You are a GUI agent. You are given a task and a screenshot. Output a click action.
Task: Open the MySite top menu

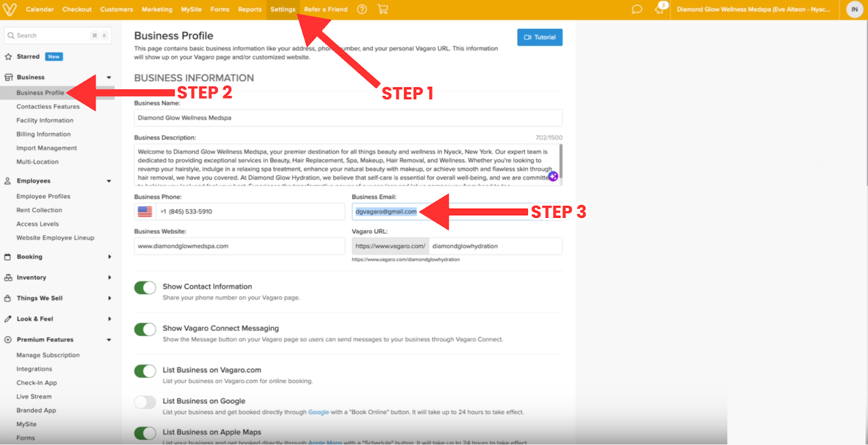[x=191, y=9]
